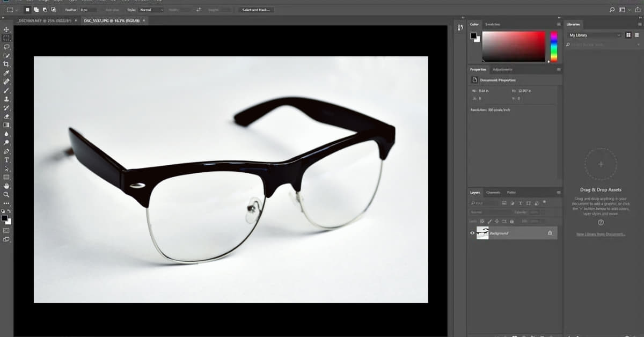Image resolution: width=644 pixels, height=337 pixels.
Task: Choose New Selection mode in options bar
Action: 28,10
